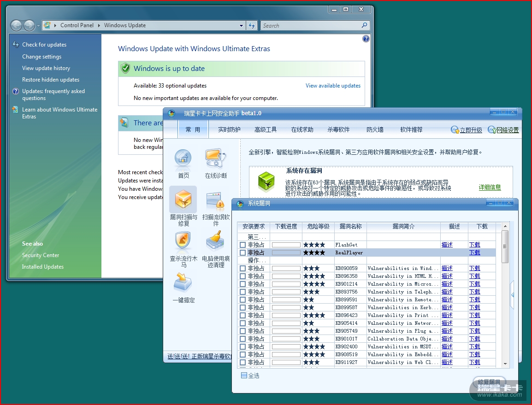
Task: Switch to the 实时防护 tab
Action: point(229,129)
